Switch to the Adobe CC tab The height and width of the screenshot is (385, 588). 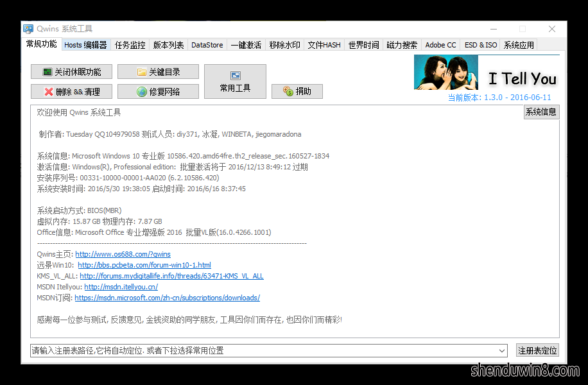[440, 45]
